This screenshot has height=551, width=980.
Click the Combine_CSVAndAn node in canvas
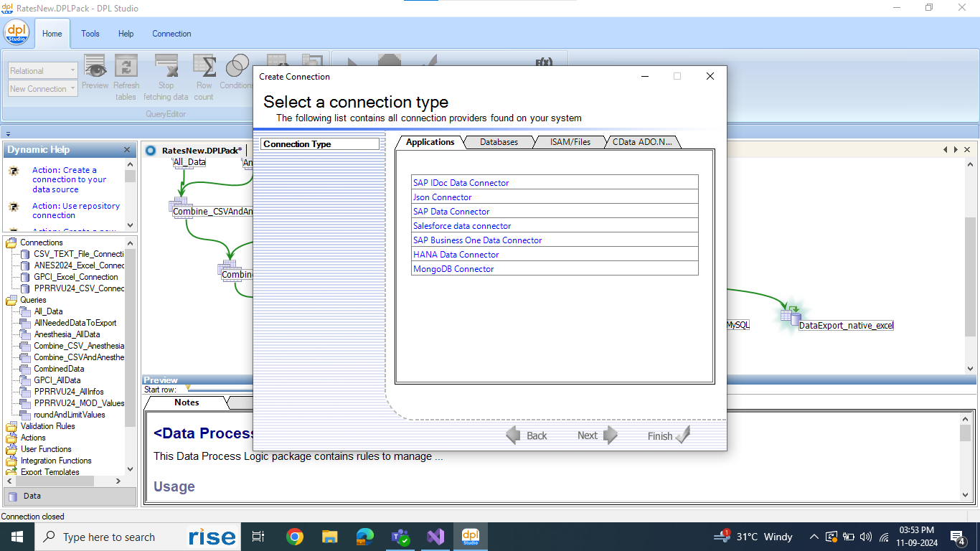coord(212,212)
